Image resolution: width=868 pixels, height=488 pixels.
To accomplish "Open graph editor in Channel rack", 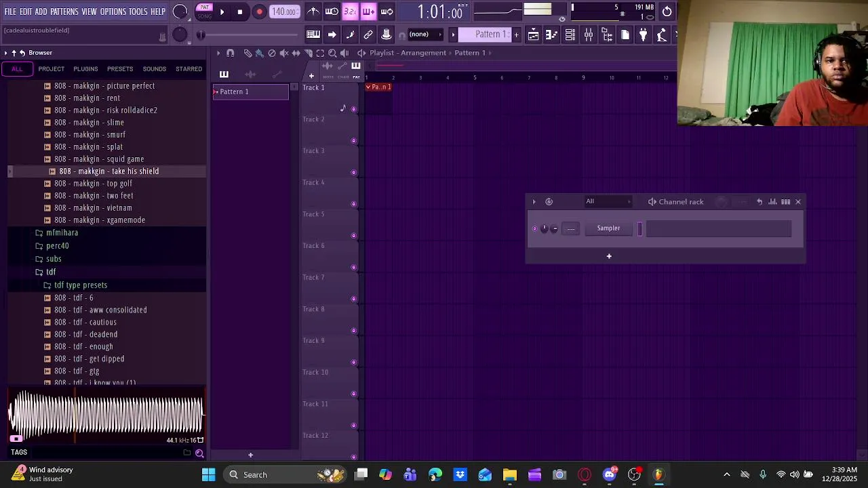I will tap(773, 201).
